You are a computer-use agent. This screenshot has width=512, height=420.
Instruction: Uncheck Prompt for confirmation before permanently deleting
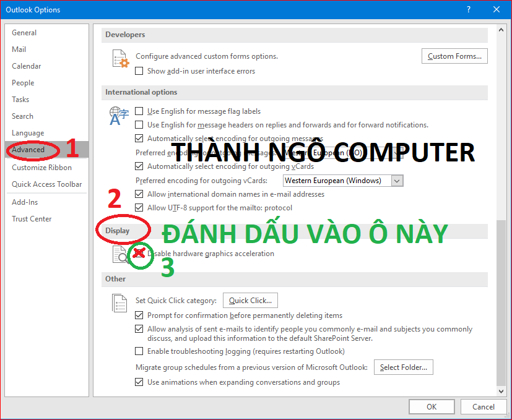(139, 315)
